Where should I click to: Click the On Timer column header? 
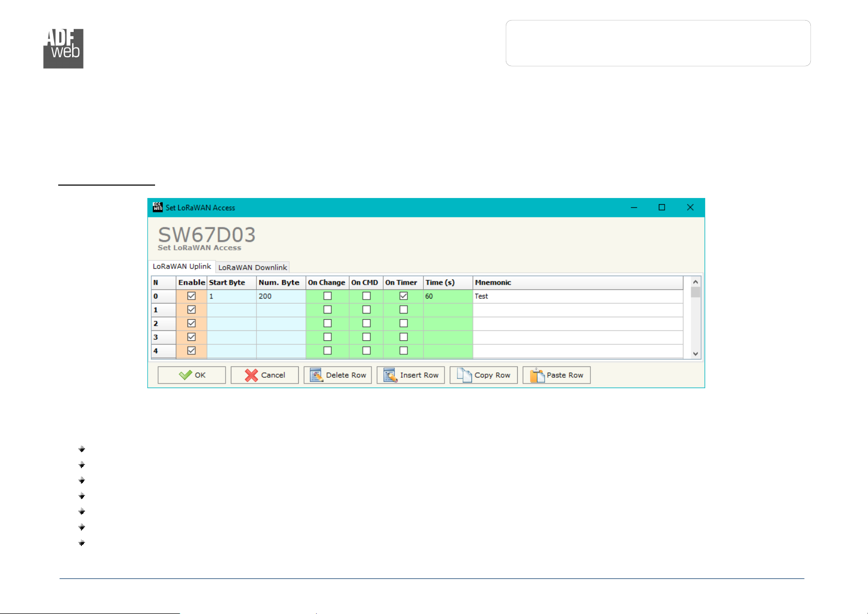[403, 283]
